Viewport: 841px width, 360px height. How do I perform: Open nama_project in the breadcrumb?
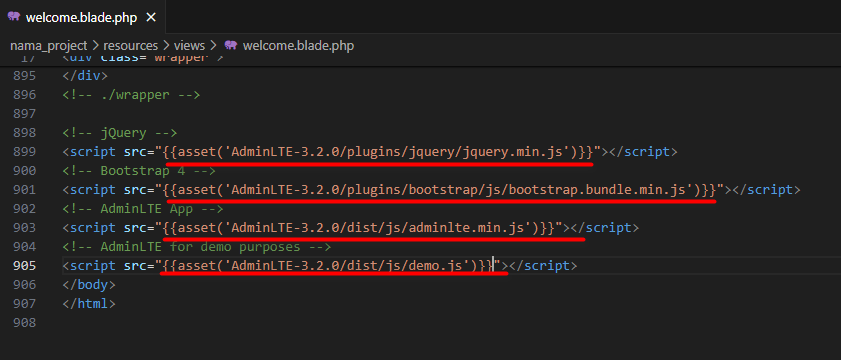pyautogui.click(x=48, y=46)
